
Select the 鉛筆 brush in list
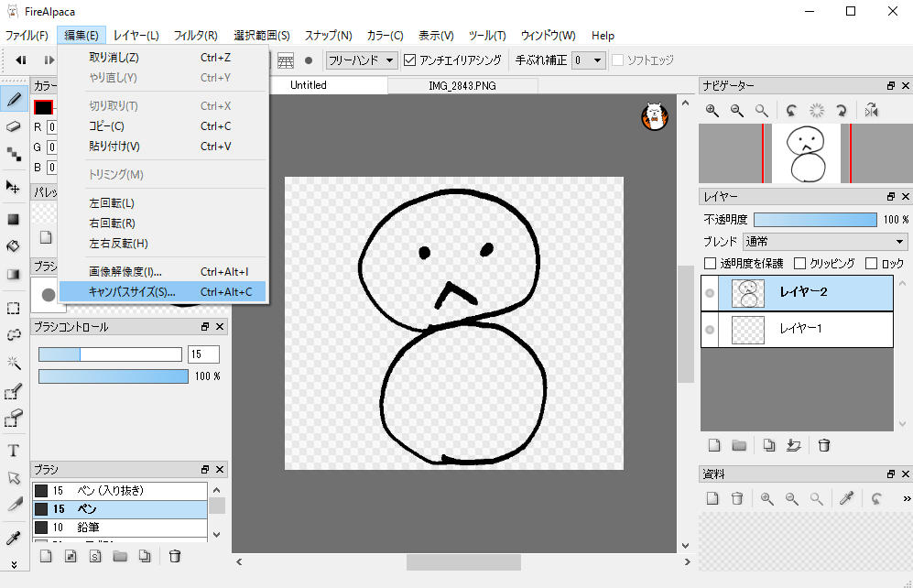pyautogui.click(x=120, y=528)
